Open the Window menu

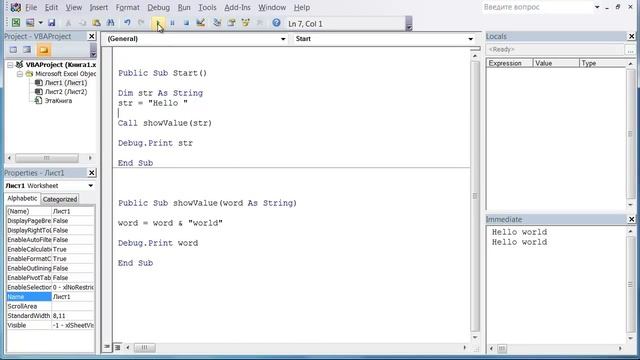pos(272,7)
